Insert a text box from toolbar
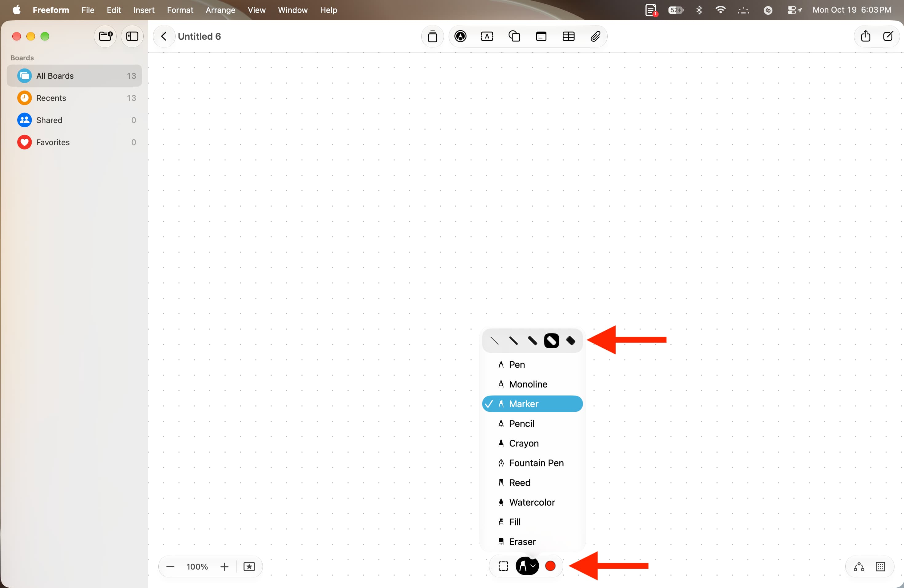This screenshot has height=588, width=904. click(x=487, y=37)
